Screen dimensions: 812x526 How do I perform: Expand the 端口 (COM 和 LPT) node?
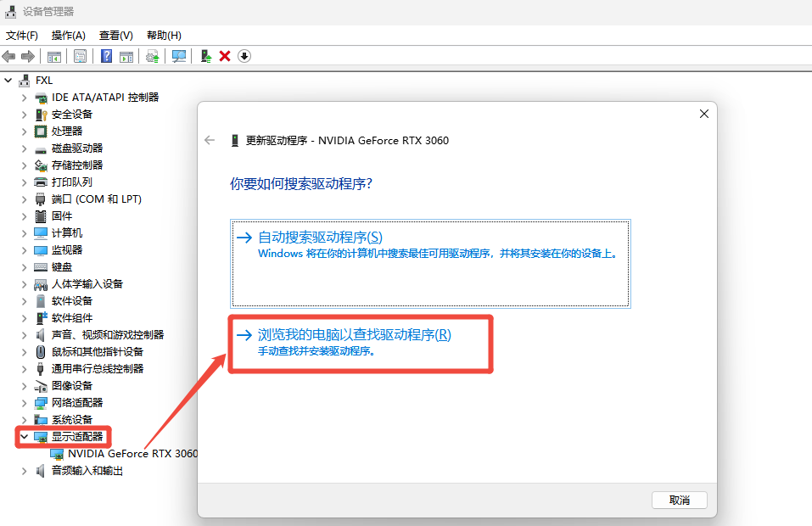tap(24, 199)
